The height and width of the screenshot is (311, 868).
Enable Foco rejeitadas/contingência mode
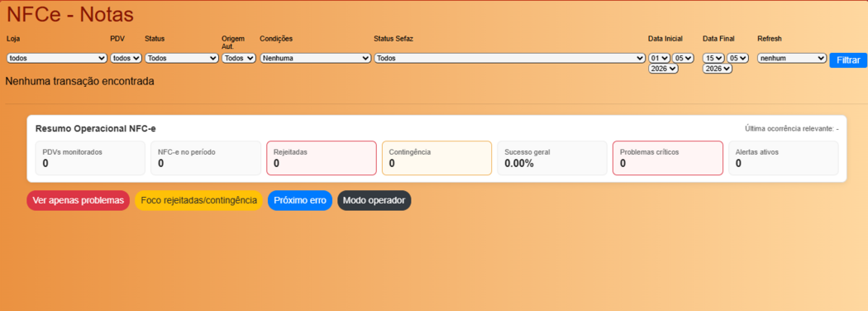(198, 201)
